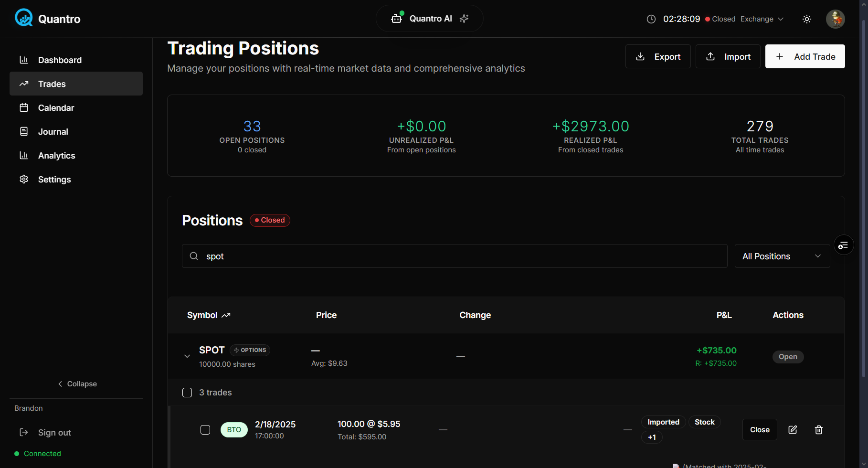The image size is (868, 468).
Task: Check the 3 trades select-all checkbox
Action: point(187,393)
